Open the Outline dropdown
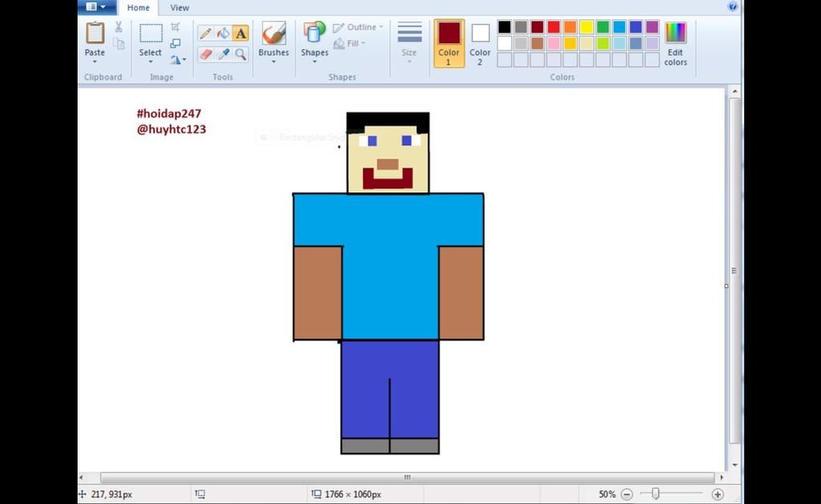 [358, 27]
